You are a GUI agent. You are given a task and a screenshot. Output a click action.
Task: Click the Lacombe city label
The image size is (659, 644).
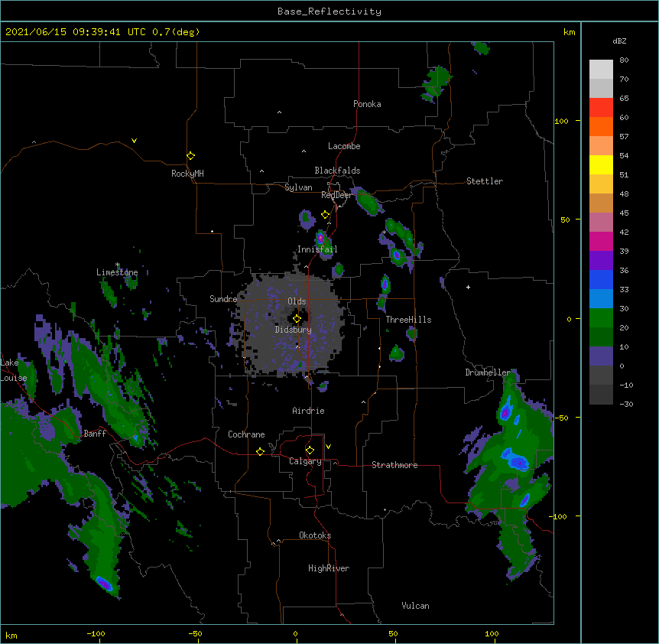pos(344,146)
